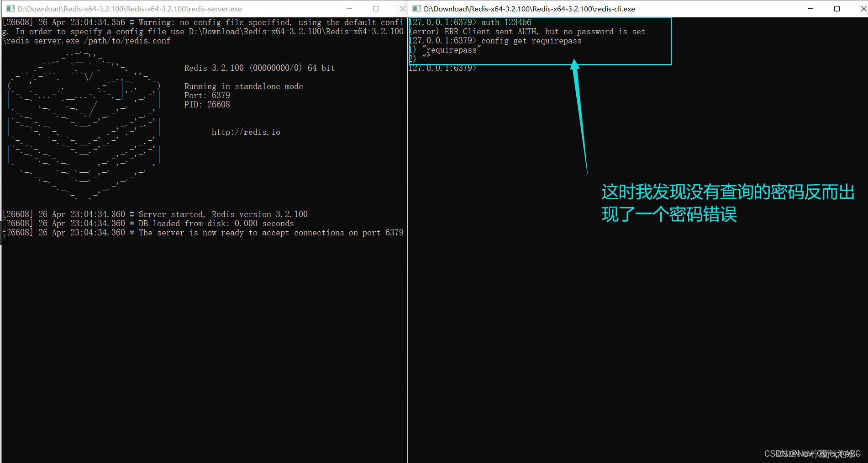Click the redis-cli.exe window console icon
The image size is (868, 463).
click(x=416, y=9)
